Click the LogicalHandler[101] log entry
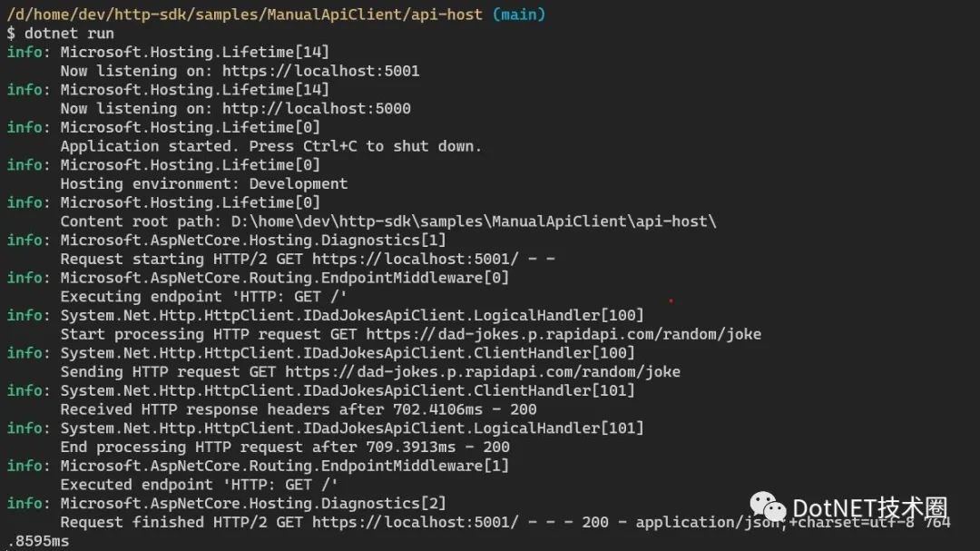This screenshot has height=551, width=980. 352,428
